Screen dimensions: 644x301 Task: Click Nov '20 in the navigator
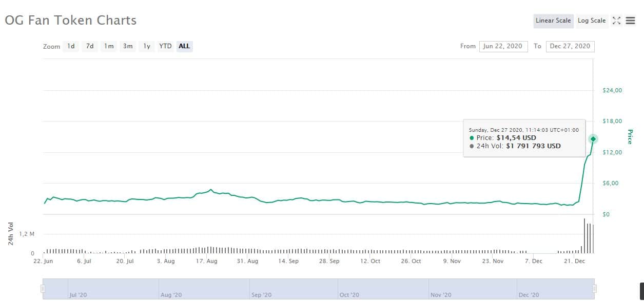point(441,295)
